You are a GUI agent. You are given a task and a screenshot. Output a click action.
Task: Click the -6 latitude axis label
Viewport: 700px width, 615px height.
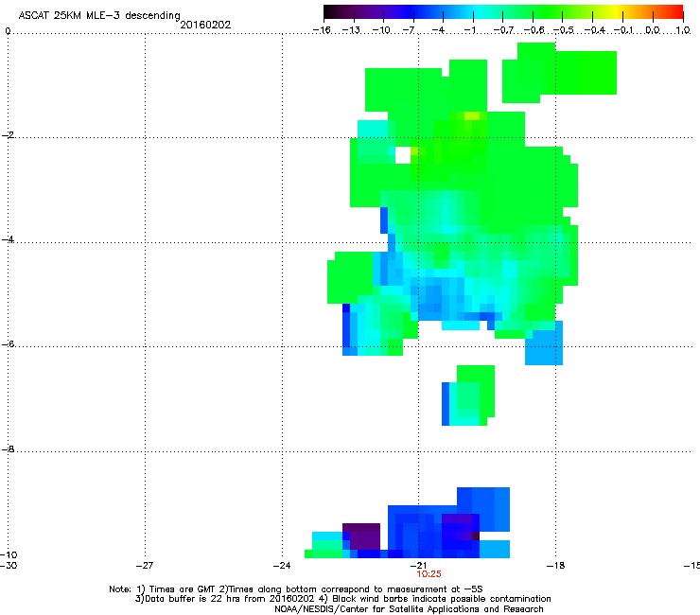8,343
